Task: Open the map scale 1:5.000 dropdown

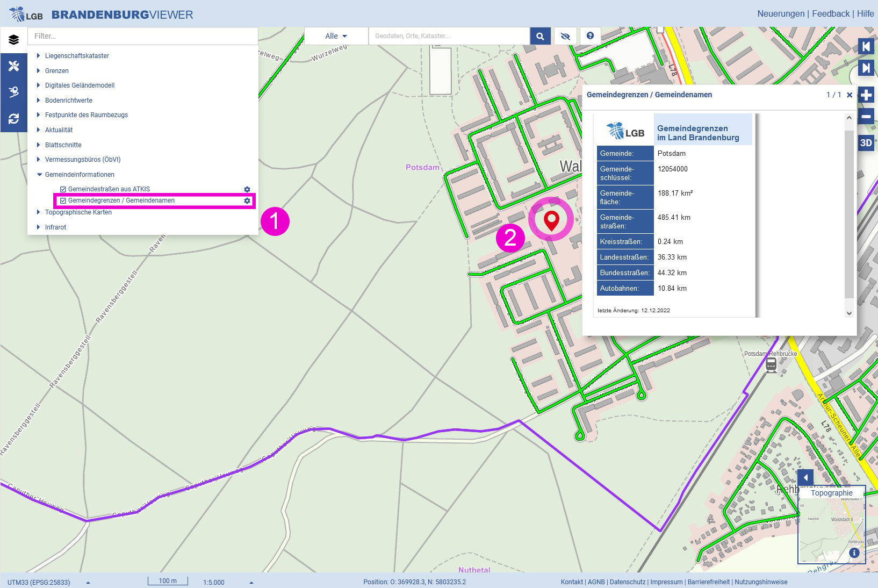Action: (228, 582)
